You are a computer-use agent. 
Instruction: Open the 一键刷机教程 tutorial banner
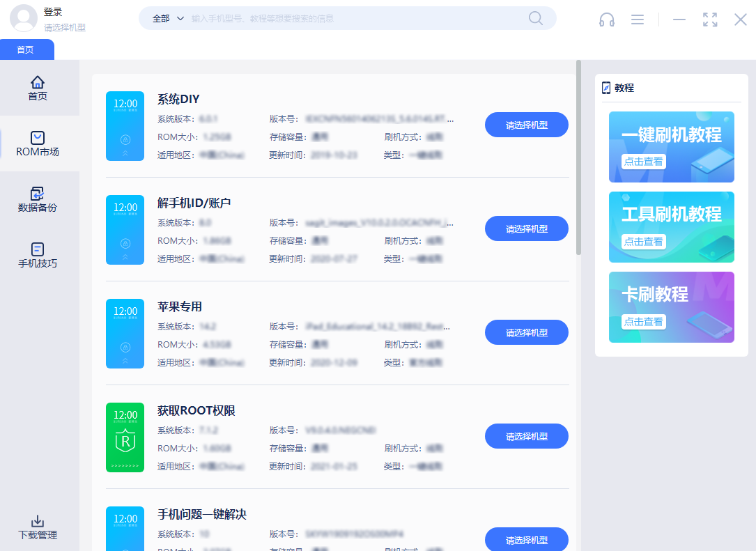click(x=671, y=147)
